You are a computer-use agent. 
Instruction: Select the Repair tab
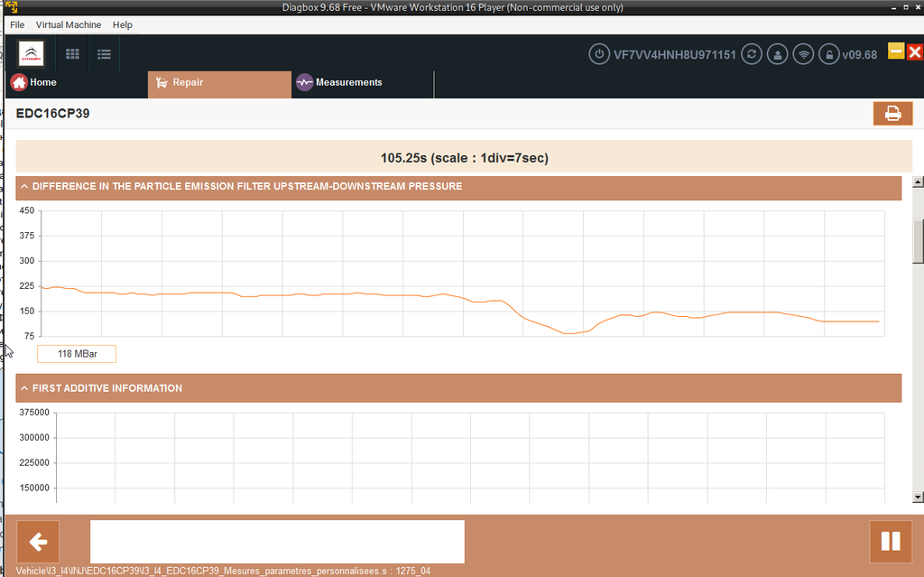point(219,84)
